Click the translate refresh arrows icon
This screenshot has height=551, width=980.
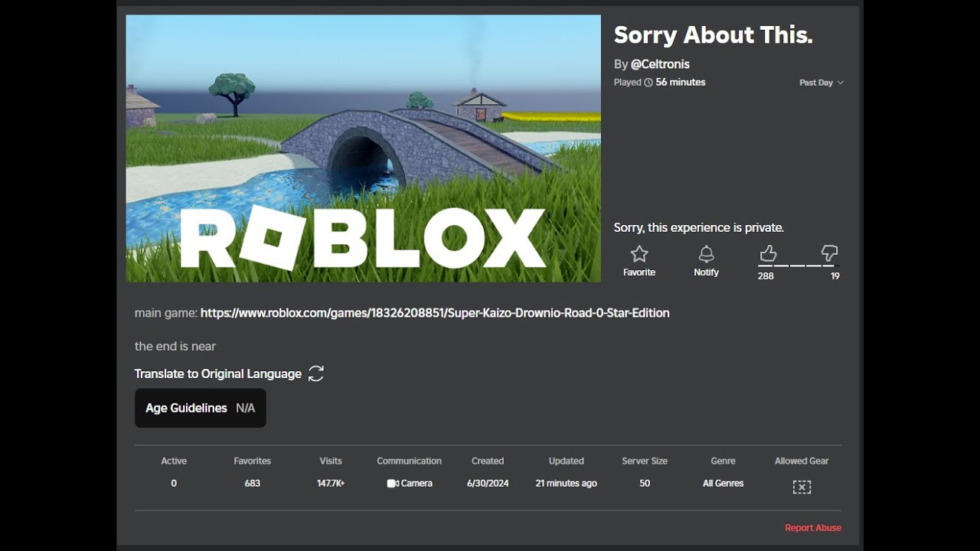click(x=316, y=373)
